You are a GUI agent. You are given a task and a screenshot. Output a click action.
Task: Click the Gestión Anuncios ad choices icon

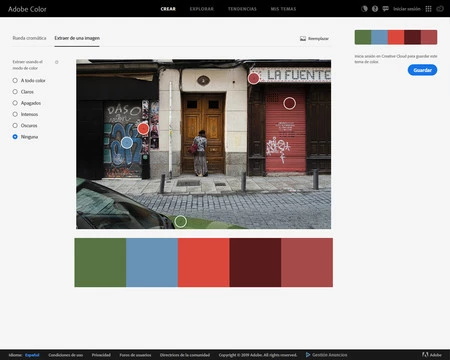pyautogui.click(x=308, y=355)
